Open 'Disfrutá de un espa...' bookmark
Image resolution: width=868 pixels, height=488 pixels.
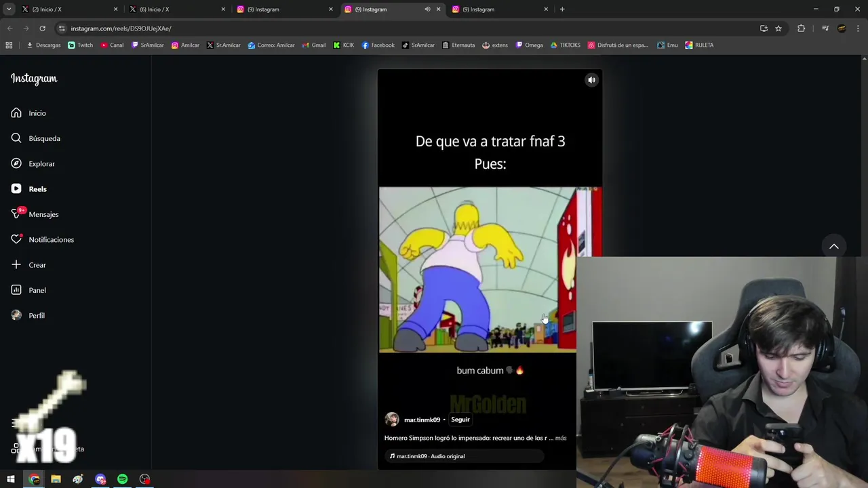tap(618, 45)
